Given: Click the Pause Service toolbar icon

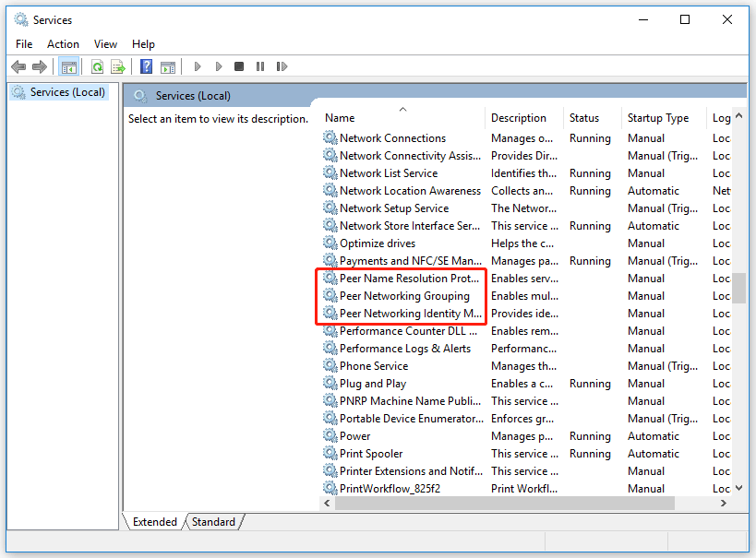Looking at the screenshot, I should [259, 65].
